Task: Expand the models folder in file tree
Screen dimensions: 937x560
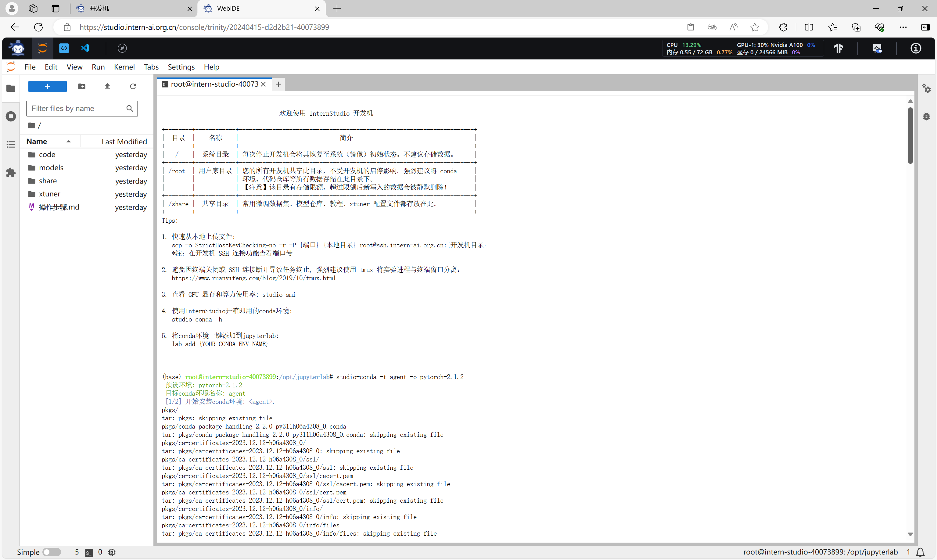Action: coord(50,167)
